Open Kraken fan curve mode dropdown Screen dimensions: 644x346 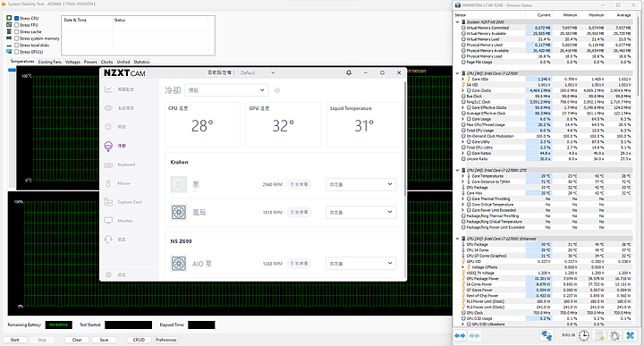coord(361,212)
